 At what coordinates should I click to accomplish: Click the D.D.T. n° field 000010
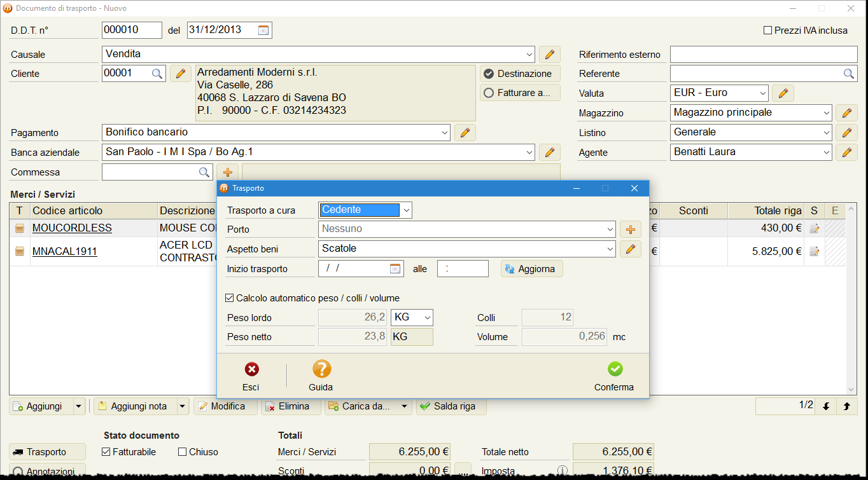pos(132,30)
